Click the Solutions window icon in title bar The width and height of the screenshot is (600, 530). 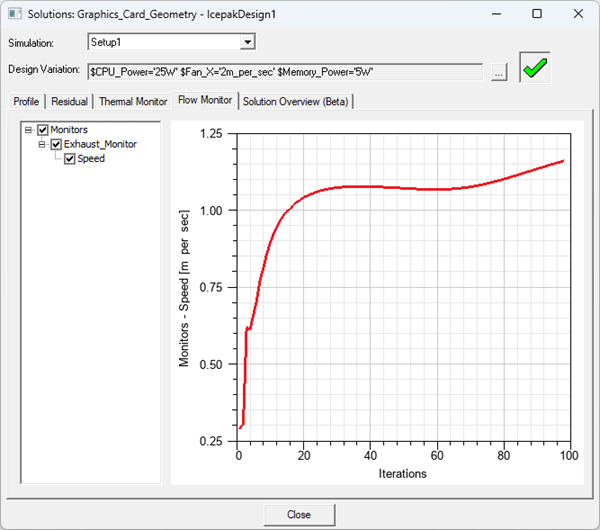[x=12, y=15]
